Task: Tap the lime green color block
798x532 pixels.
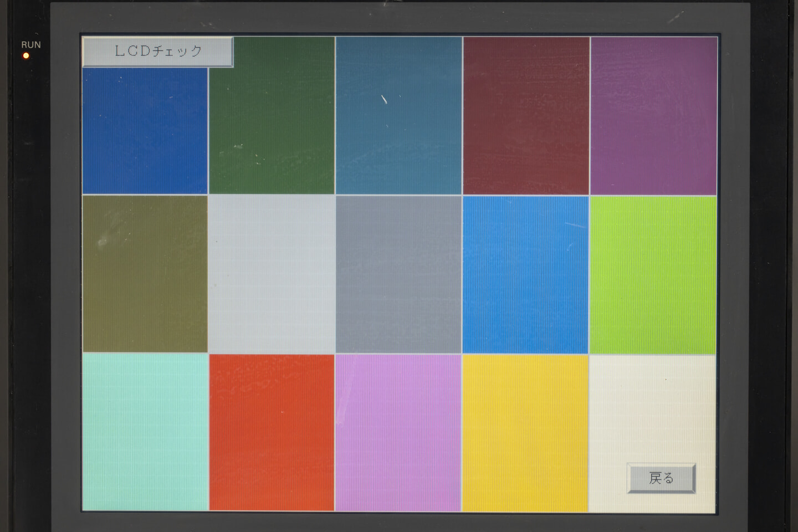Action: pos(653,274)
